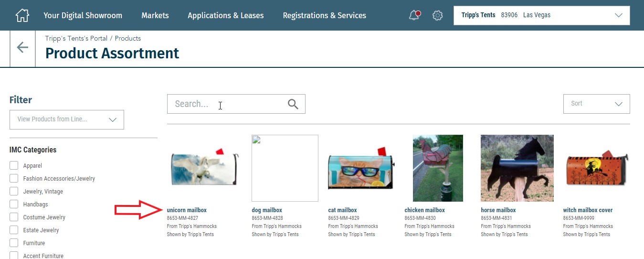
Task: Click SKU 8653-MM-9999
Action: click(x=579, y=218)
